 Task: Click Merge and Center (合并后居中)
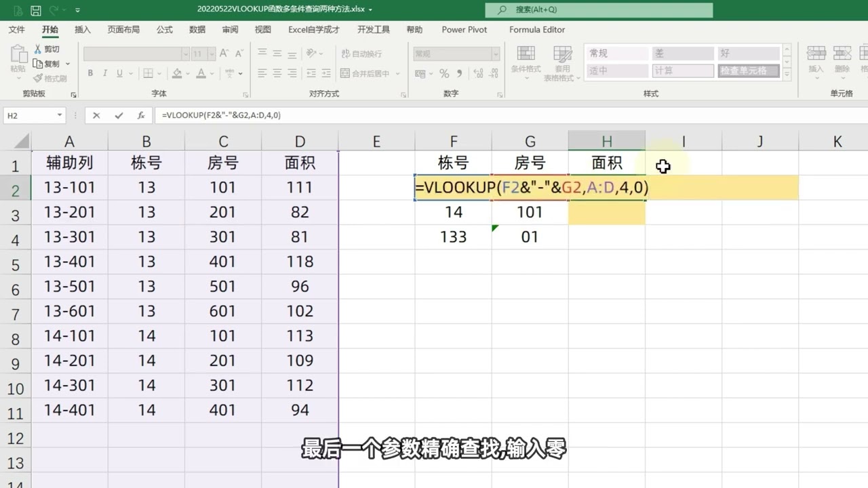tap(365, 73)
